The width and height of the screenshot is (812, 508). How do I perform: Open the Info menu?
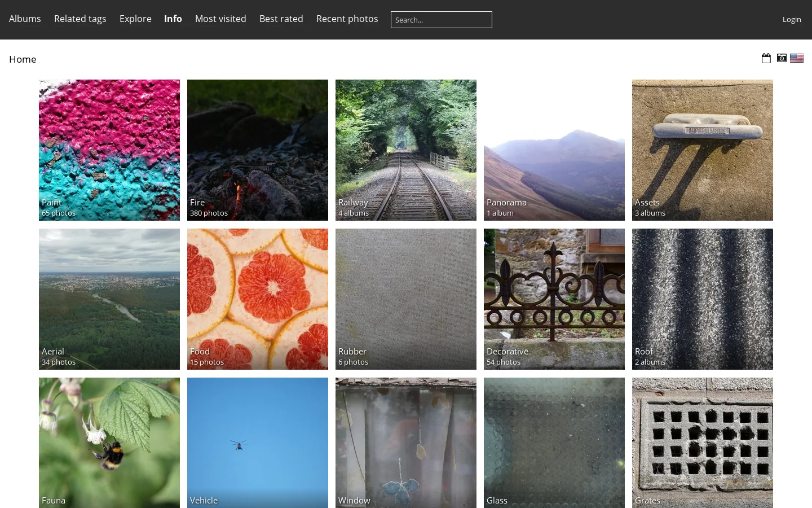tap(173, 19)
